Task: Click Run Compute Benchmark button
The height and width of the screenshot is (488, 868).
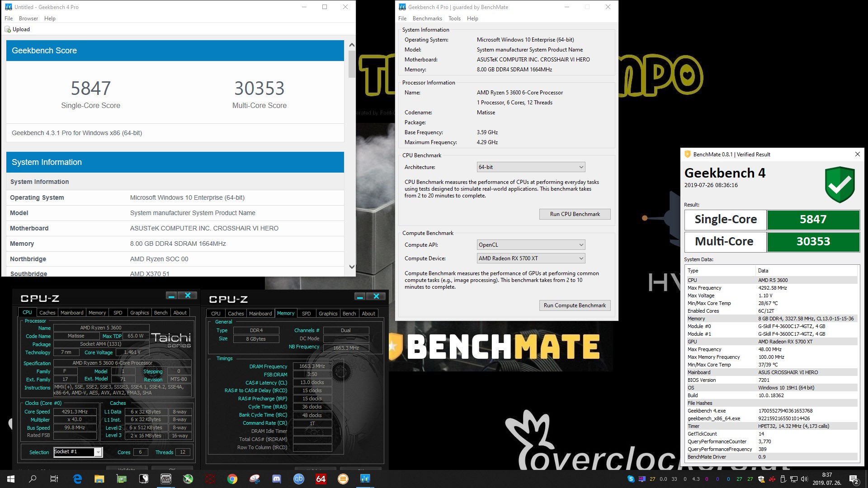Action: (575, 305)
